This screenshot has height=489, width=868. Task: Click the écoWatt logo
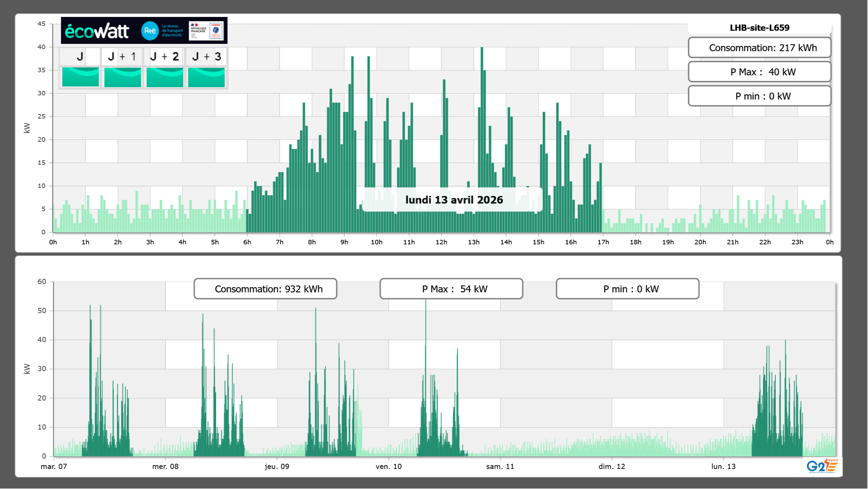pos(97,31)
